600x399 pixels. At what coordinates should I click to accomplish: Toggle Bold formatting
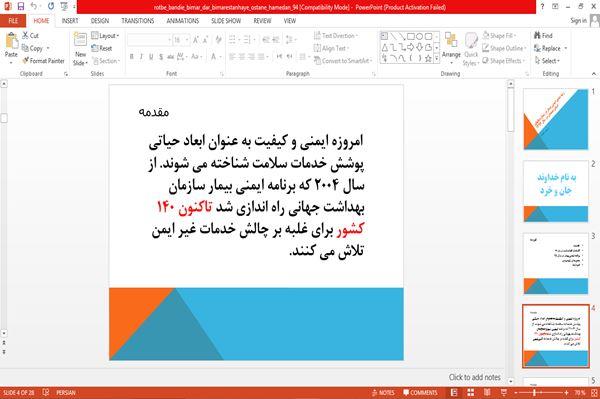tap(131, 57)
